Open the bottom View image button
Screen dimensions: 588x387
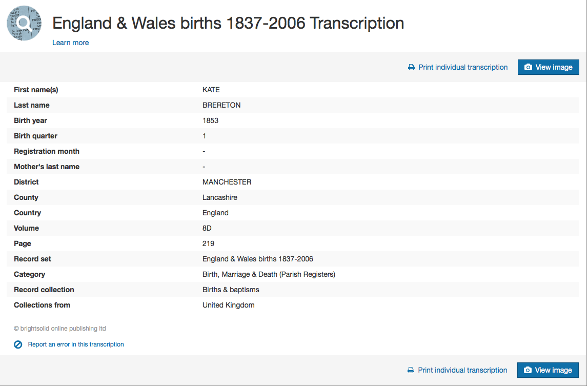pos(548,371)
